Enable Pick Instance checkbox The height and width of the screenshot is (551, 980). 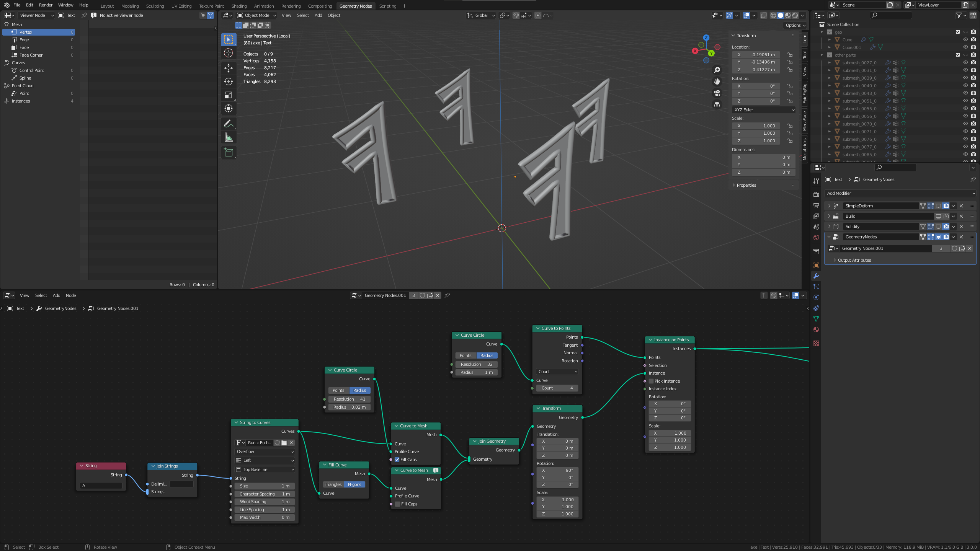(651, 381)
